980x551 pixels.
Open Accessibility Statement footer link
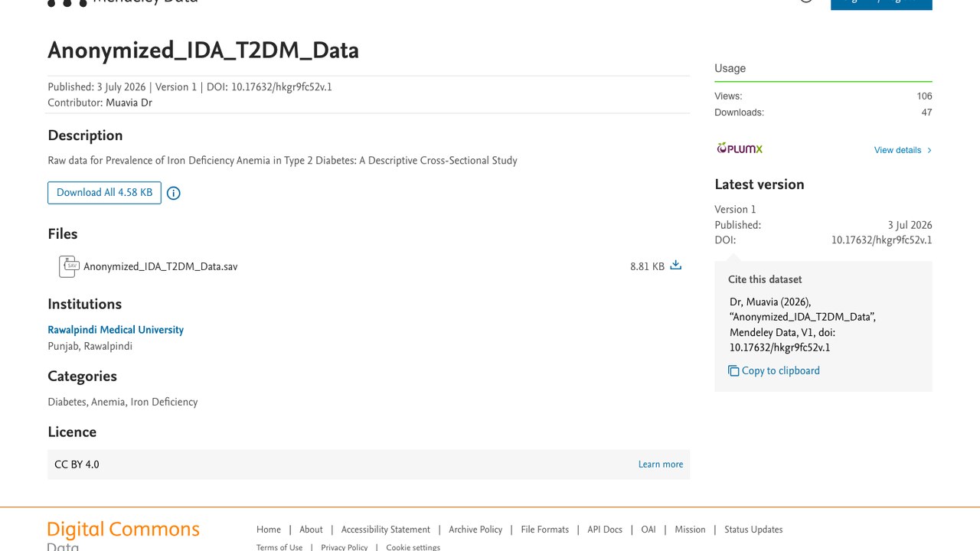386,530
